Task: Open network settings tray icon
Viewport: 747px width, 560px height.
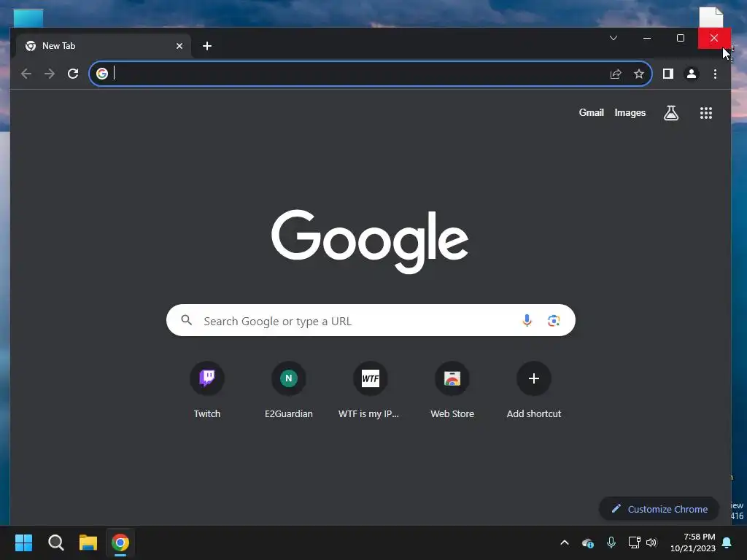Action: pos(634,542)
